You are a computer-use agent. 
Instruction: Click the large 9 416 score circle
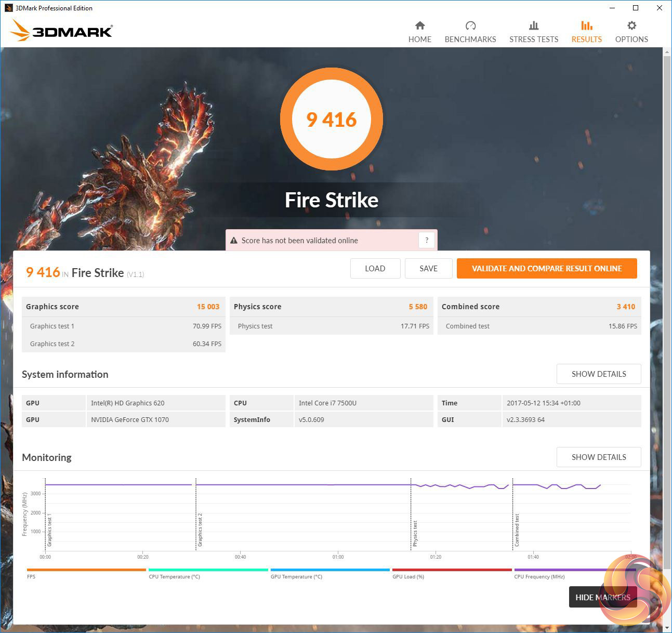[332, 120]
